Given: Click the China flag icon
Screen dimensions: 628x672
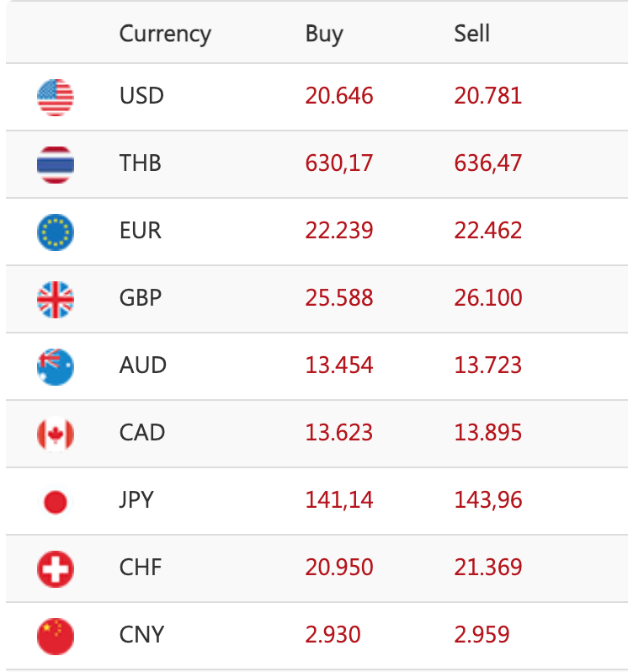Looking at the screenshot, I should (56, 636).
